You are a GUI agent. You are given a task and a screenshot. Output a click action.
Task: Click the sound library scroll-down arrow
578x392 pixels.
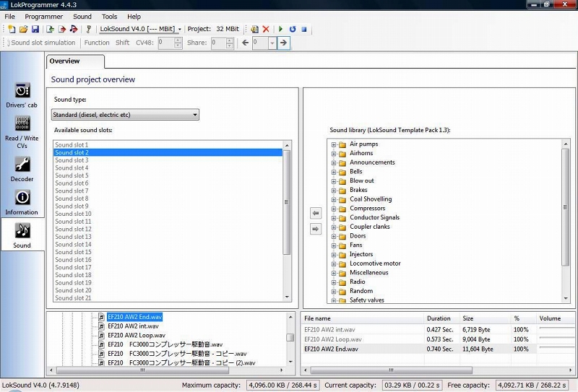566,298
